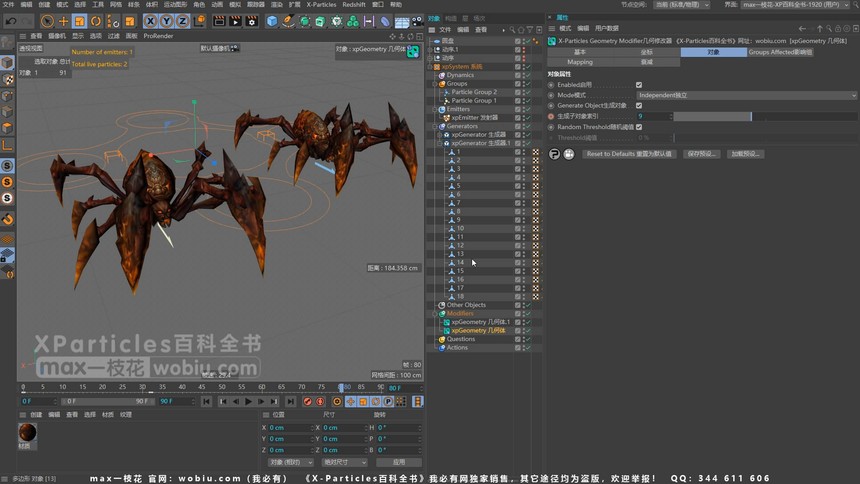Click attribute manager back arrow
This screenshot has height=484, width=860.
(x=802, y=29)
